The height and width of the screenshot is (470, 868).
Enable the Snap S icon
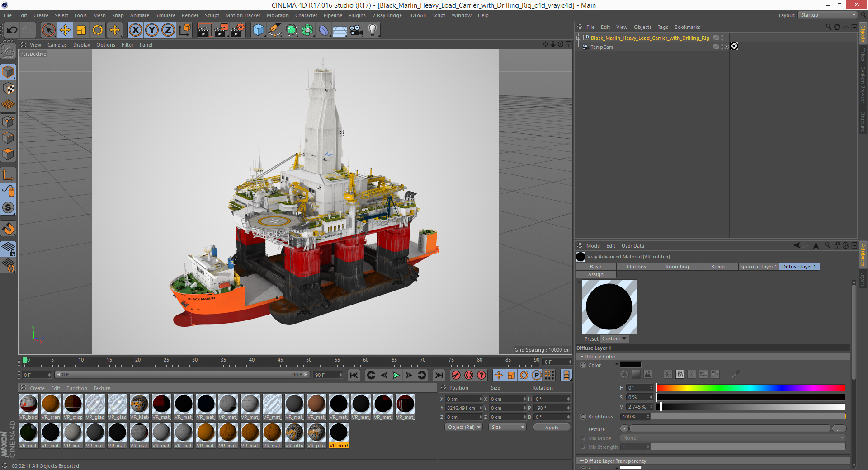[8, 208]
